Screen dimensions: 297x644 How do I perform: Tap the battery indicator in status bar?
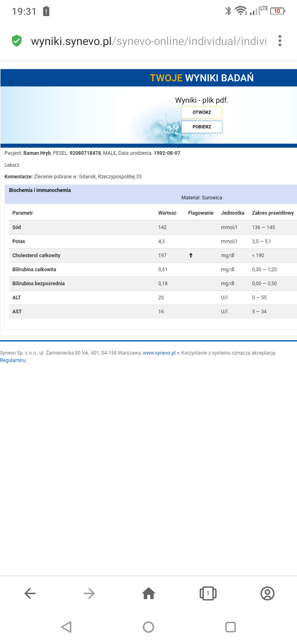277,11
